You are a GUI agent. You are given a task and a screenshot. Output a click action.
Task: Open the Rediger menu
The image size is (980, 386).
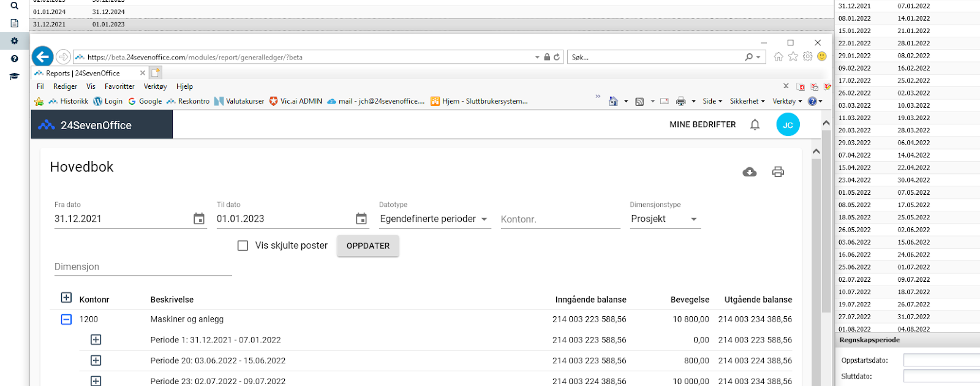tap(65, 86)
